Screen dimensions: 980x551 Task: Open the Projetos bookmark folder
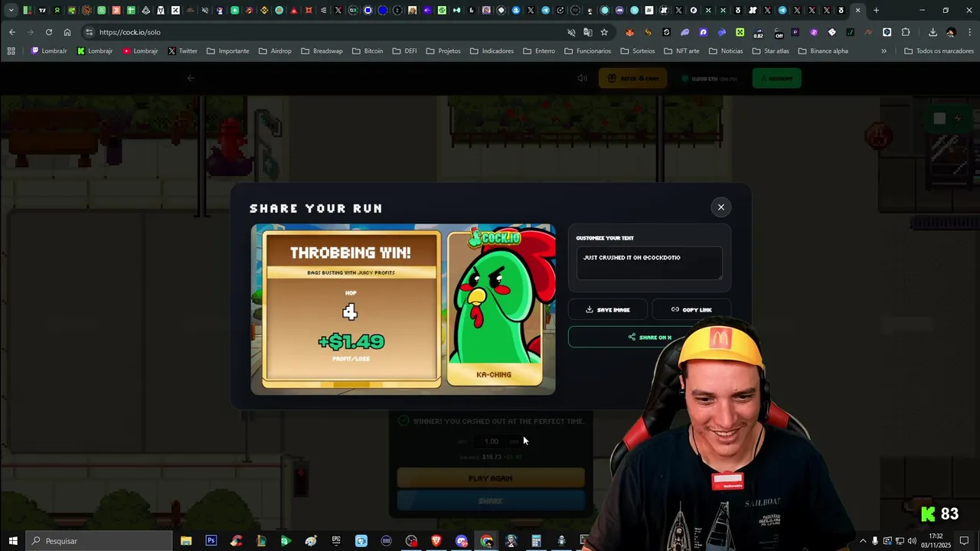443,51
